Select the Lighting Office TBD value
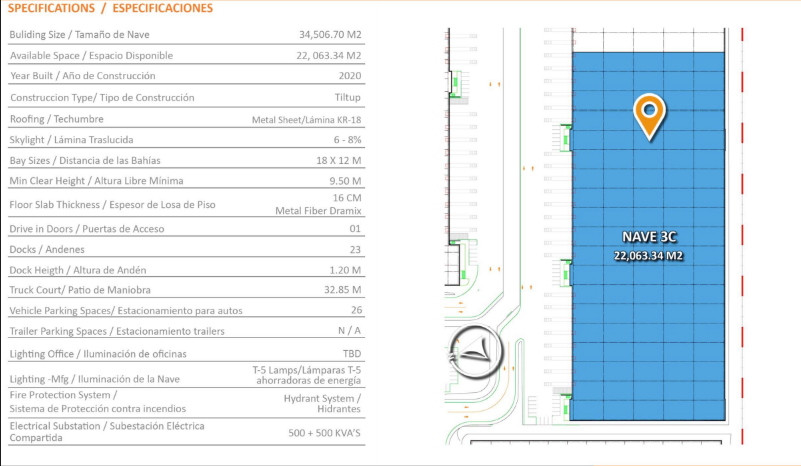 coord(351,354)
